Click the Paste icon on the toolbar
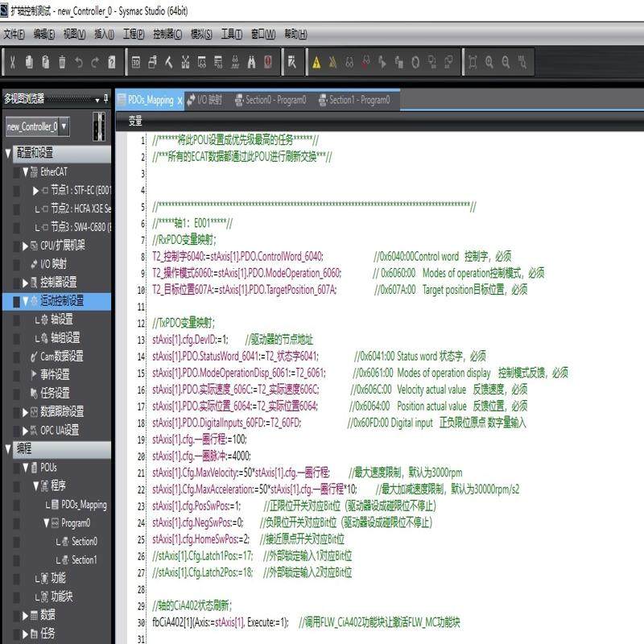Screen dimensions: 644x644 tap(45, 61)
